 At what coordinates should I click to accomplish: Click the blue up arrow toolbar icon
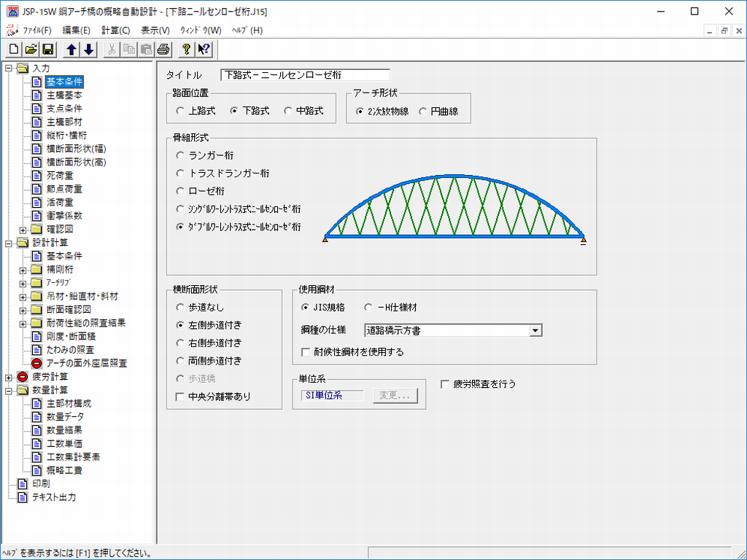coord(71,50)
